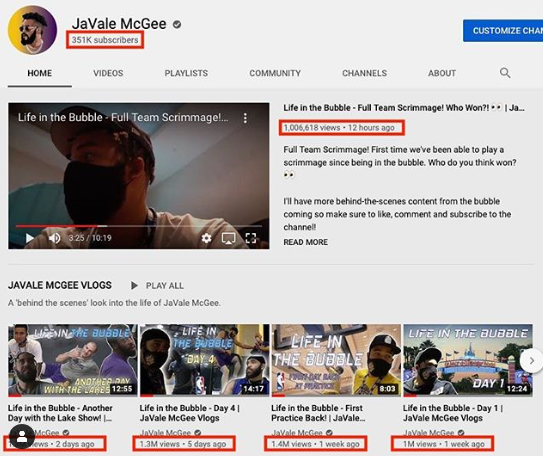This screenshot has height=456, width=543.
Task: Click the Play All triangle icon
Action: [134, 286]
